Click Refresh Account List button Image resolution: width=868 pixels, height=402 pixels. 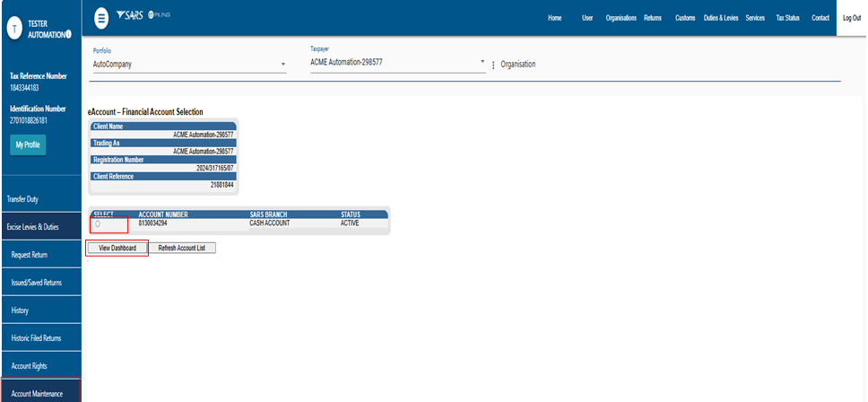click(x=182, y=248)
